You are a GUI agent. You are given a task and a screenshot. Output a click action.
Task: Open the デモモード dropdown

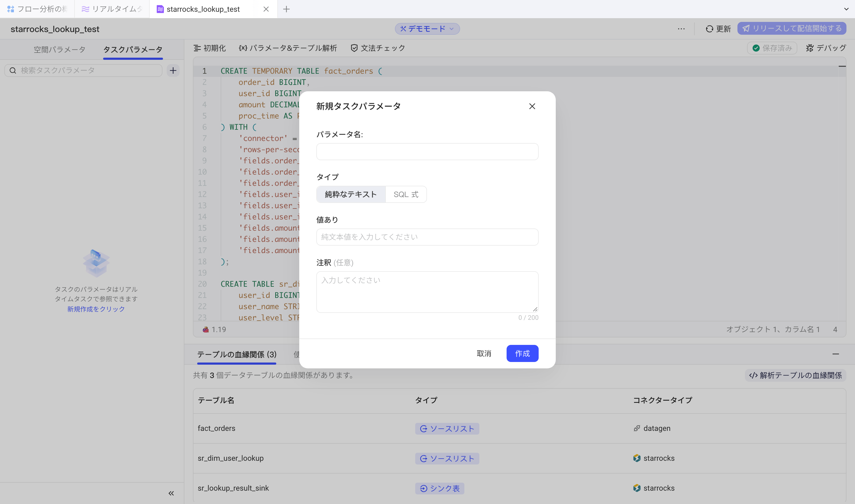click(x=427, y=29)
